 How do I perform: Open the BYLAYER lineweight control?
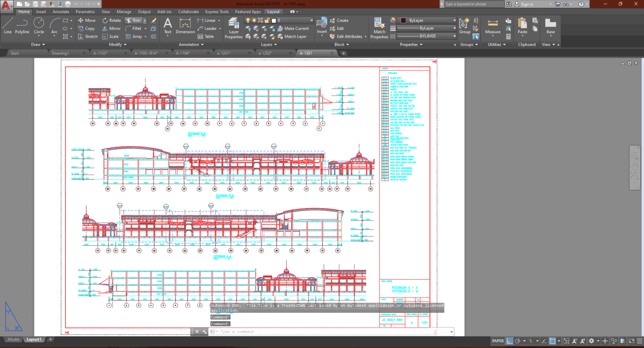(x=426, y=36)
